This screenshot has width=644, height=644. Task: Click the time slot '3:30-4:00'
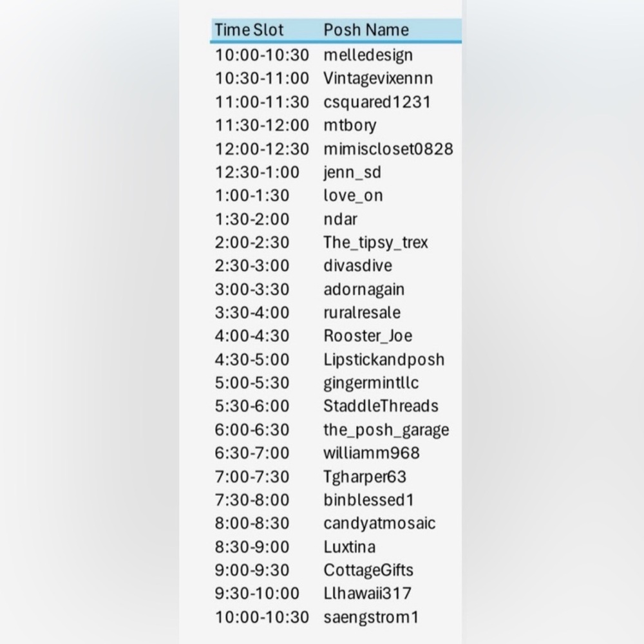[x=252, y=312]
